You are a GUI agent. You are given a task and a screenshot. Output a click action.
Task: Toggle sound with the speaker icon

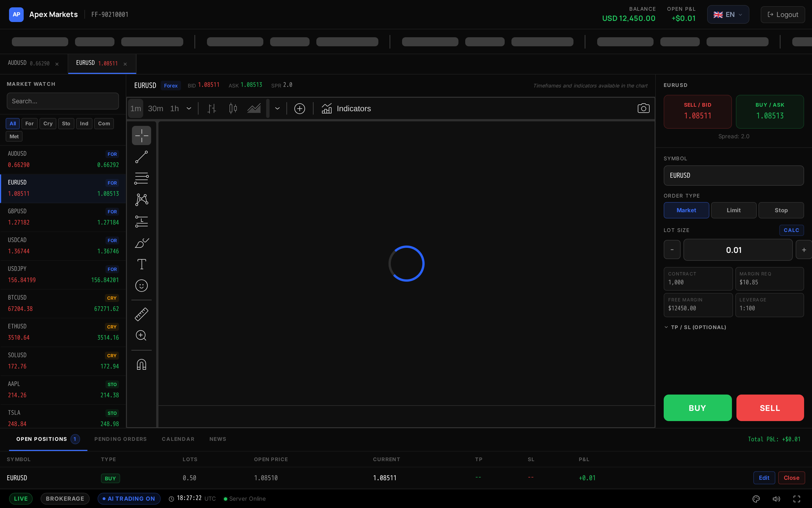point(776,499)
